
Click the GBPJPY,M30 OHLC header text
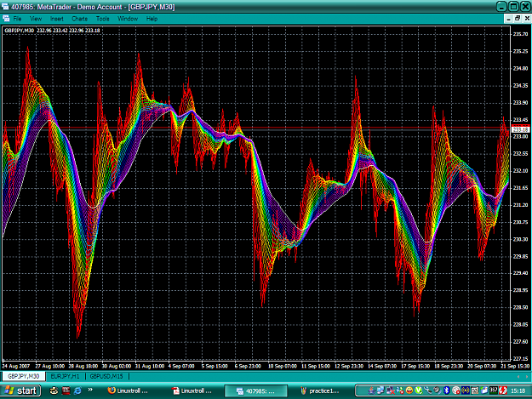(x=52, y=30)
